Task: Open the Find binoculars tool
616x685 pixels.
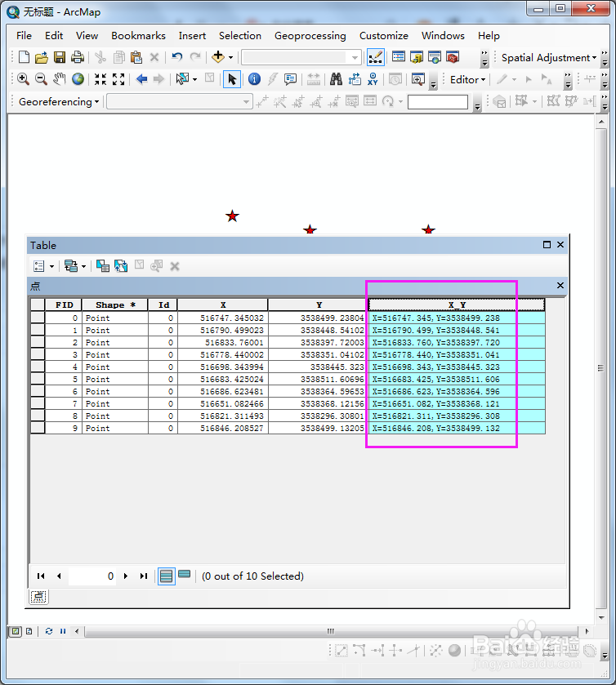Action: [336, 79]
